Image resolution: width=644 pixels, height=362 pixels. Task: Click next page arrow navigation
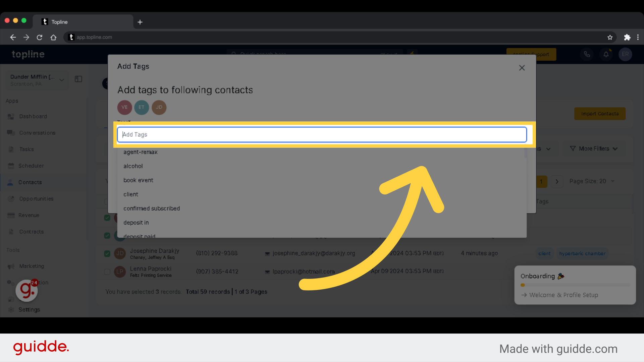[x=557, y=181]
